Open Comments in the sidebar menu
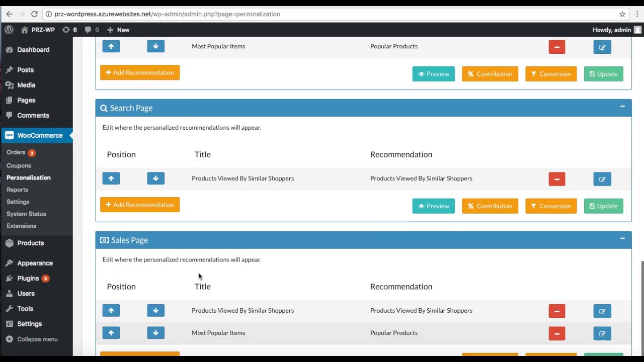The image size is (644, 362). coord(33,115)
